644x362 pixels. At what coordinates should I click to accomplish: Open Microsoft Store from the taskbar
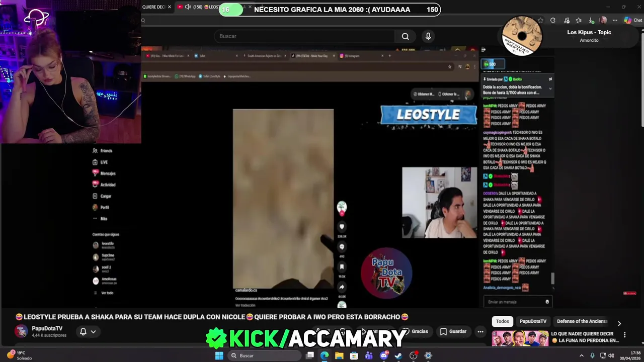pyautogui.click(x=354, y=355)
